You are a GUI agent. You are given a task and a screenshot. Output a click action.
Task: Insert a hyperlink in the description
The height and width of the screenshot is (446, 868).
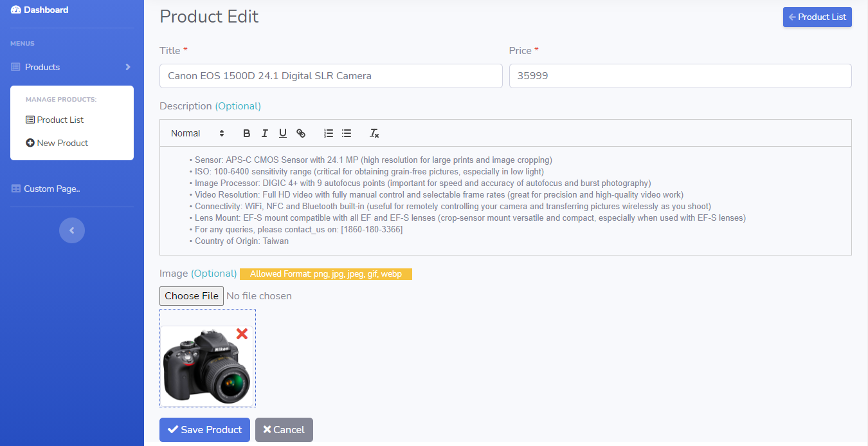(x=300, y=133)
